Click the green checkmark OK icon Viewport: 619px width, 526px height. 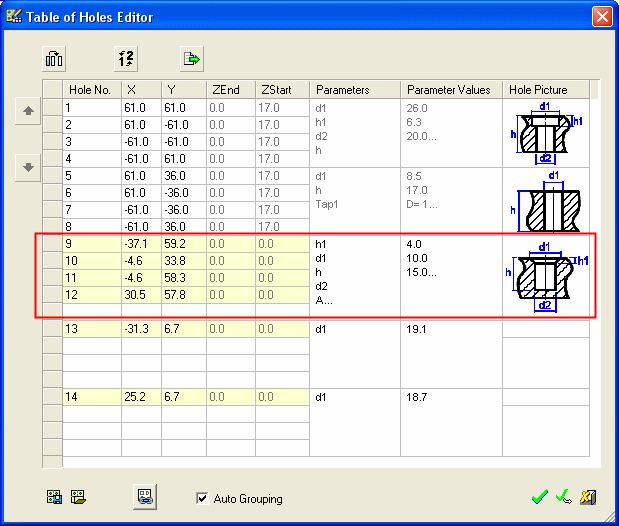tap(540, 496)
